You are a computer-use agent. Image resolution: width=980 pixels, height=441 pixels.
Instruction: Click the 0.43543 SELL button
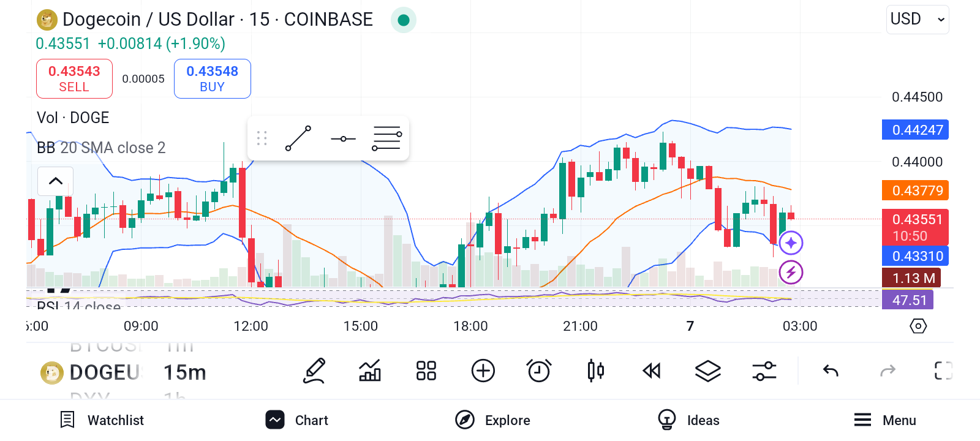click(x=74, y=78)
